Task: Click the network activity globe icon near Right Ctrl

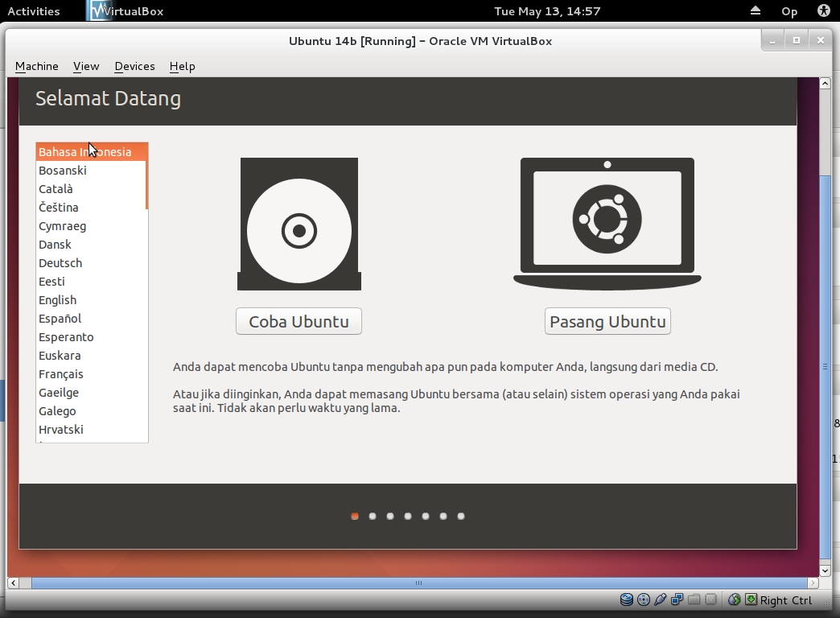Action: 733,599
